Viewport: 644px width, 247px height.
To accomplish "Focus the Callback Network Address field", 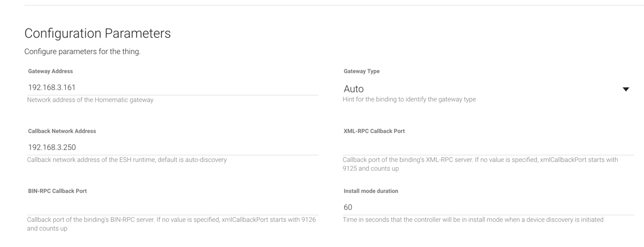I will coord(172,147).
